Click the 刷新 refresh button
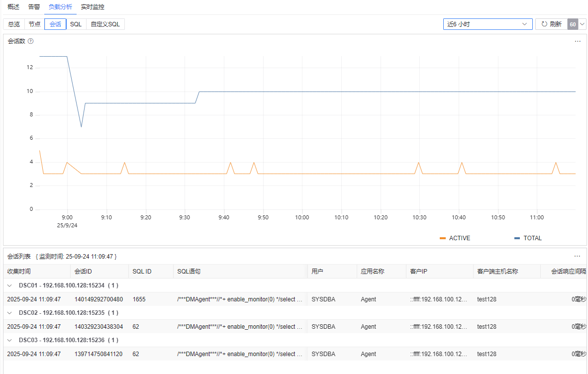Image resolution: width=588 pixels, height=374 pixels. point(551,24)
